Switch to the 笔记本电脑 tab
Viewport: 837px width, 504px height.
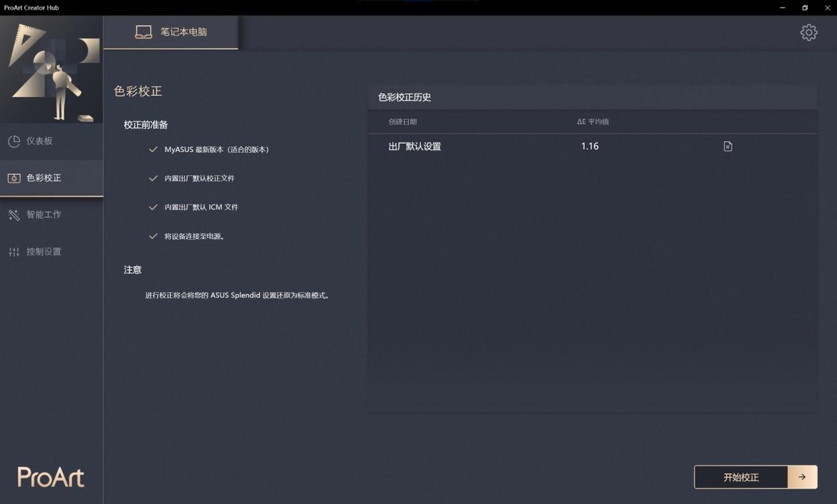171,32
